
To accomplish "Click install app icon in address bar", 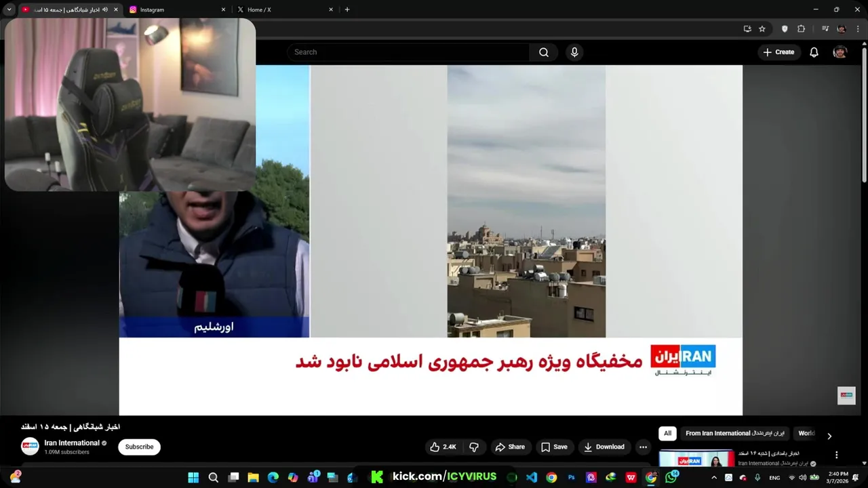I will [x=747, y=29].
